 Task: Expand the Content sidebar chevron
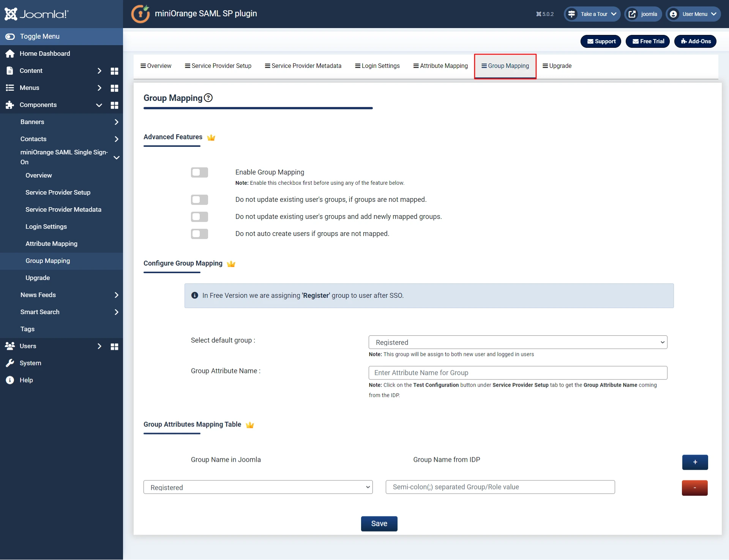tap(99, 71)
